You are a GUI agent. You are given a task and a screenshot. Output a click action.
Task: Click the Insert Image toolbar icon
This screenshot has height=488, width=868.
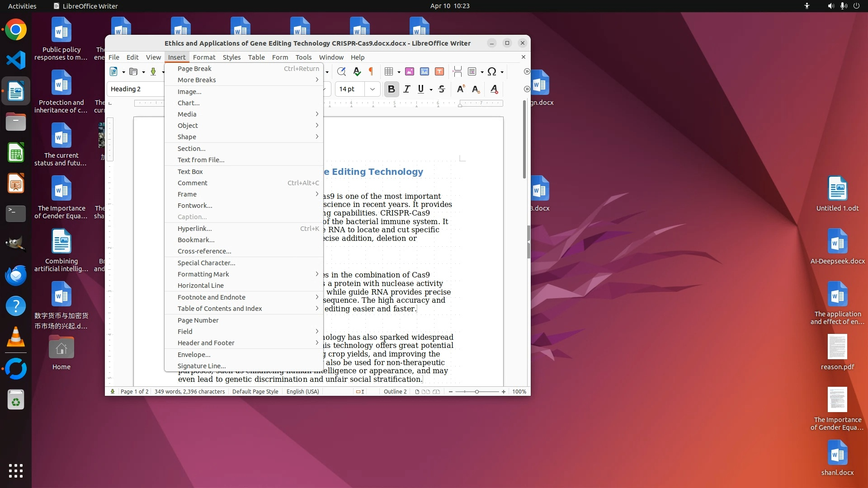[410, 71]
